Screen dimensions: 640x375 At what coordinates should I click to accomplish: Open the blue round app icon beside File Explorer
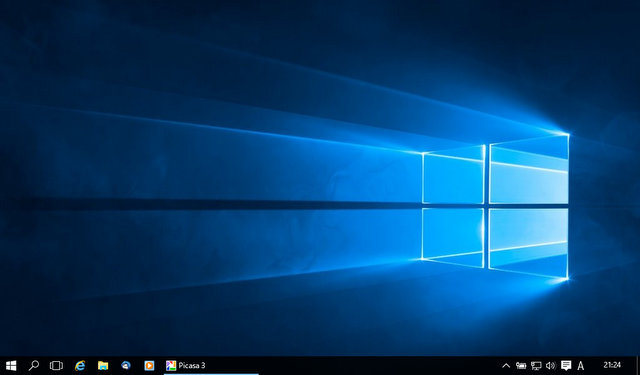[126, 366]
